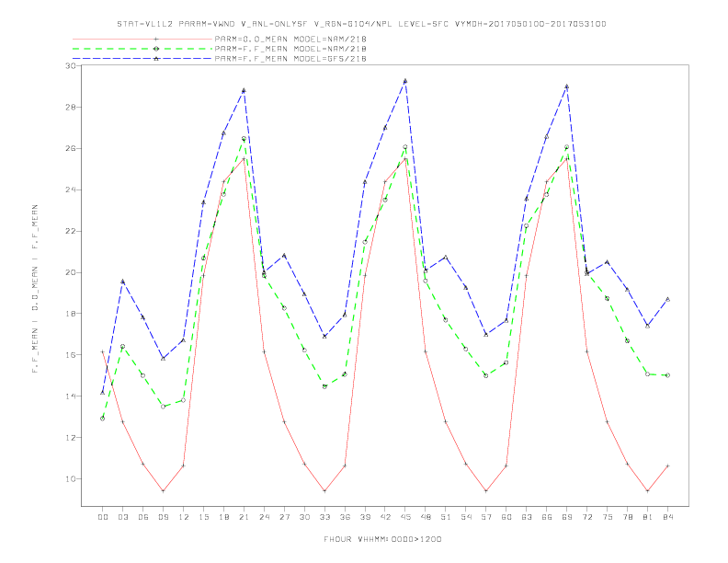Click y-axis tick label 16
Image resolution: width=728 pixels, height=563 pixels.
pos(71,355)
